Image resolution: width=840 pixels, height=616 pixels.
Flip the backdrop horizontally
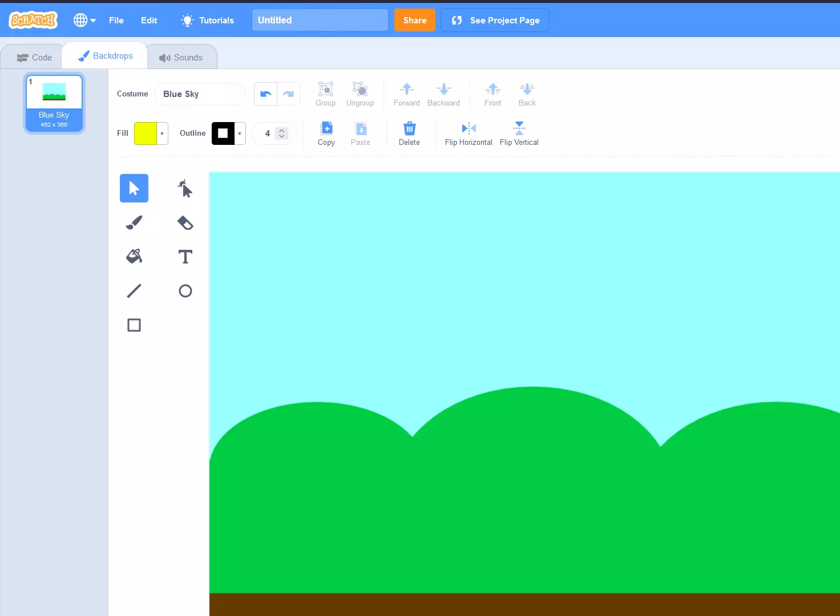tap(468, 133)
